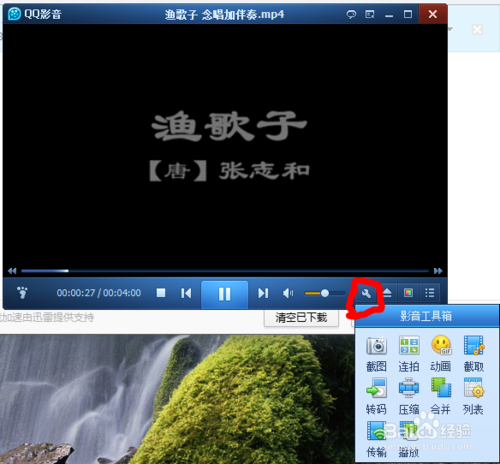
Task: Pause the video playback
Action: 224,294
